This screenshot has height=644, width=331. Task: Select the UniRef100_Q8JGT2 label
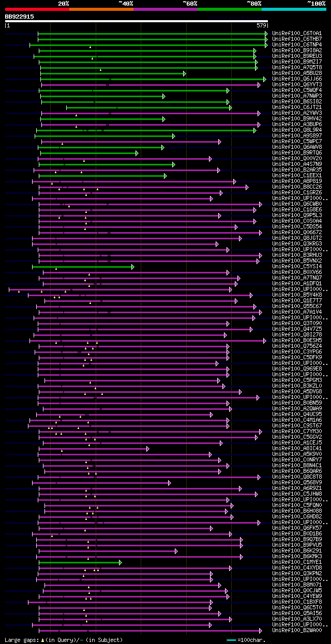click(297, 238)
